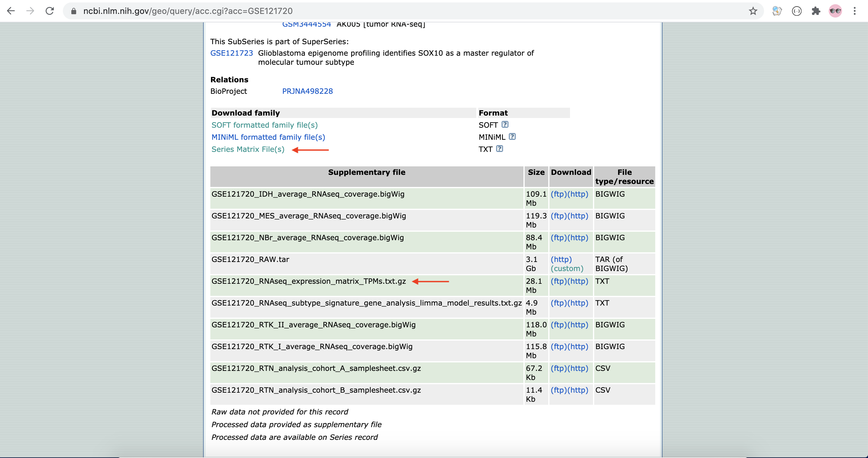Click http link for RTK_I_average bigWig
Screen dimensions: 868x458
[x=578, y=347]
